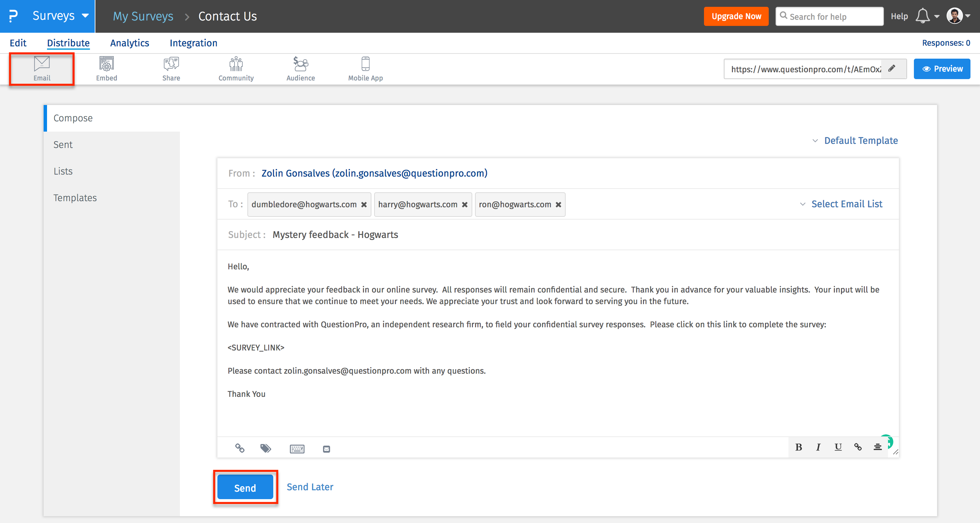Image resolution: width=980 pixels, height=523 pixels.
Task: Toggle underline formatting
Action: (838, 447)
